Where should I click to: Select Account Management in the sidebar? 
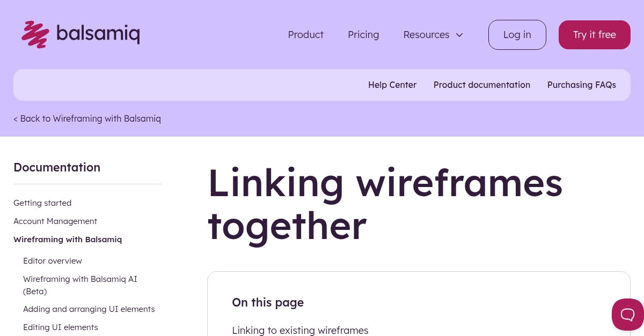55,221
